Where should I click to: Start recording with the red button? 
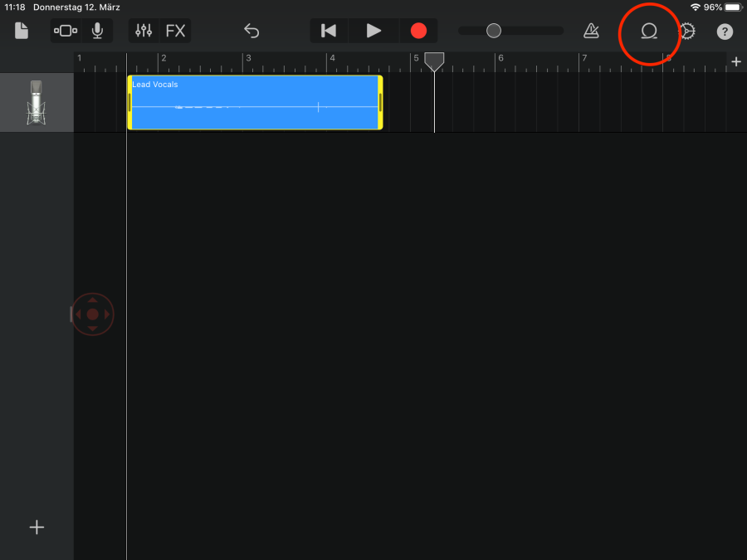[418, 32]
